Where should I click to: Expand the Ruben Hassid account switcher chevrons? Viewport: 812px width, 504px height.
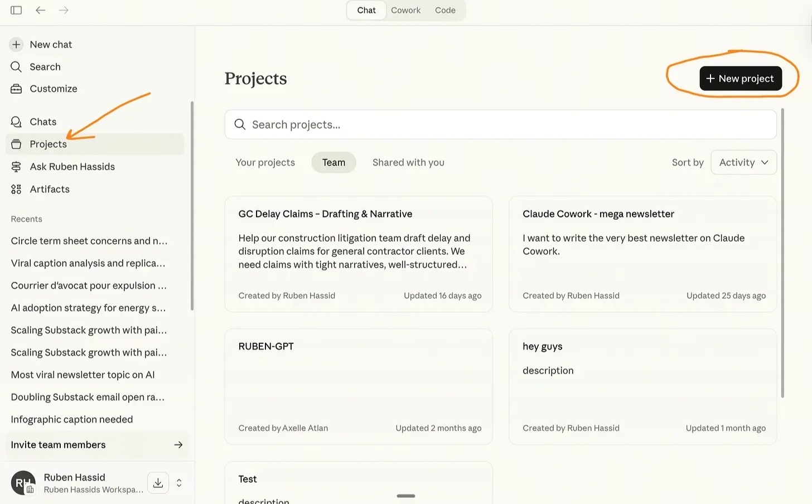(179, 483)
